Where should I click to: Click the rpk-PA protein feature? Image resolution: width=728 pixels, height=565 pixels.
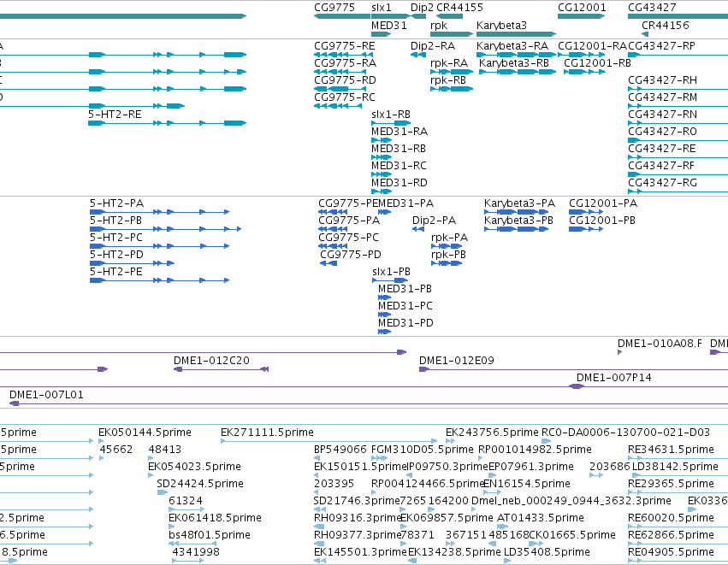click(x=447, y=246)
